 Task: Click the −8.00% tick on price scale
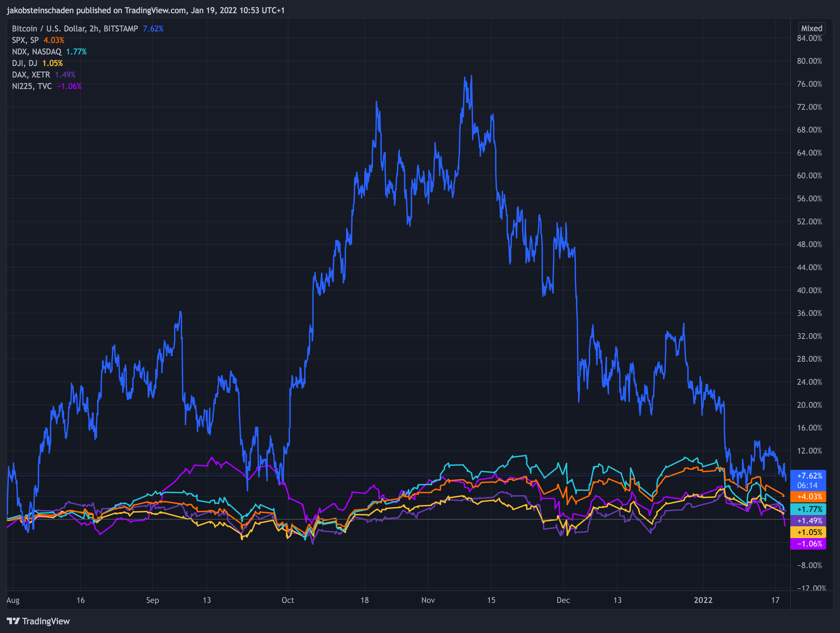(x=809, y=565)
